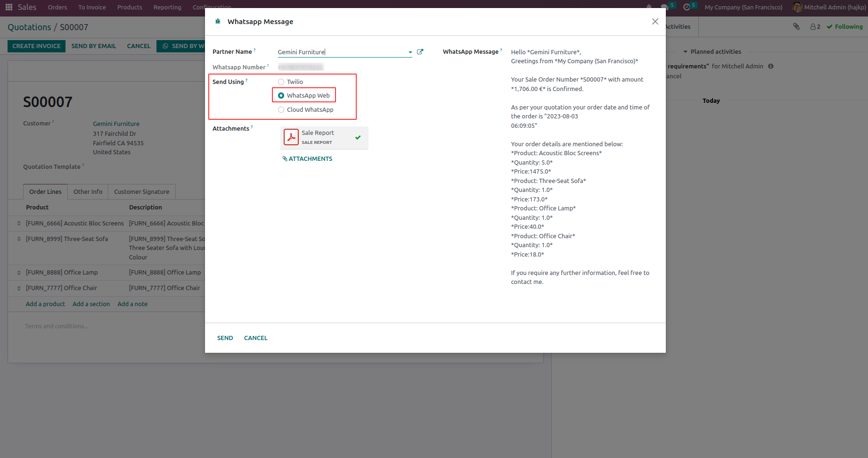Click the debug bug icon in dialog title

pyautogui.click(x=218, y=22)
